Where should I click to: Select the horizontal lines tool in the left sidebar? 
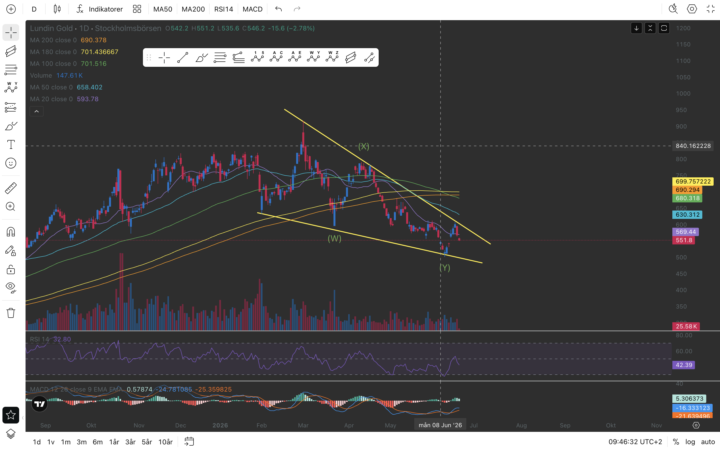11,69
